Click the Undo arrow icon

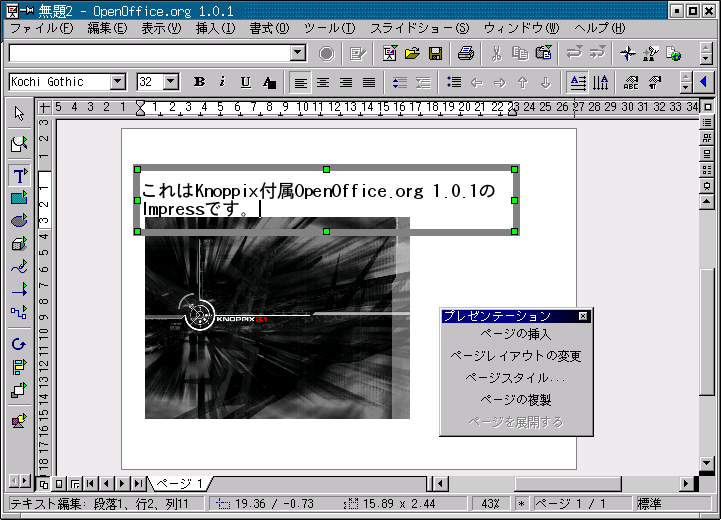click(574, 54)
